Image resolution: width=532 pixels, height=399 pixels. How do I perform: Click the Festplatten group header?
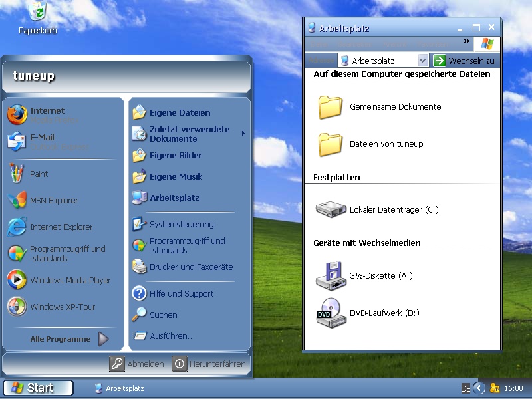[x=336, y=178]
